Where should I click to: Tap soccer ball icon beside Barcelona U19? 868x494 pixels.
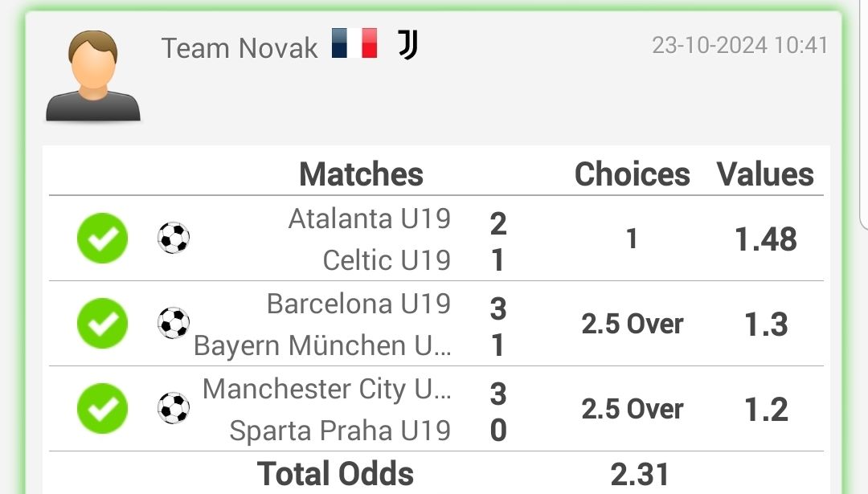(174, 323)
